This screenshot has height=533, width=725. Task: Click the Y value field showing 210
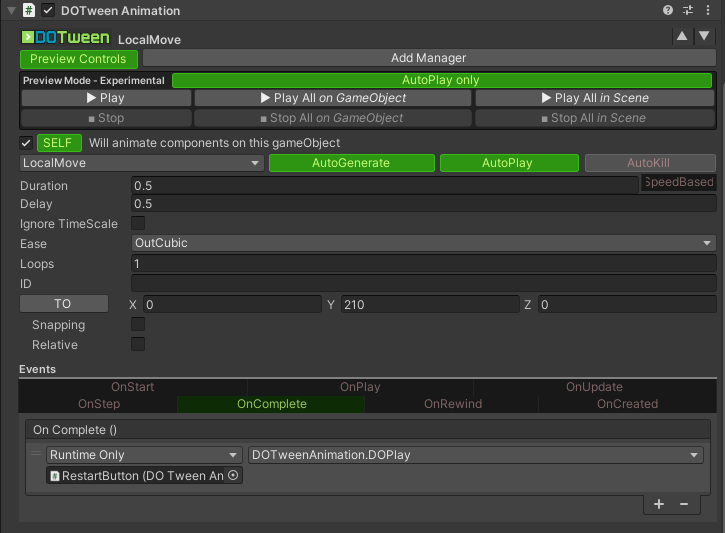tap(430, 305)
